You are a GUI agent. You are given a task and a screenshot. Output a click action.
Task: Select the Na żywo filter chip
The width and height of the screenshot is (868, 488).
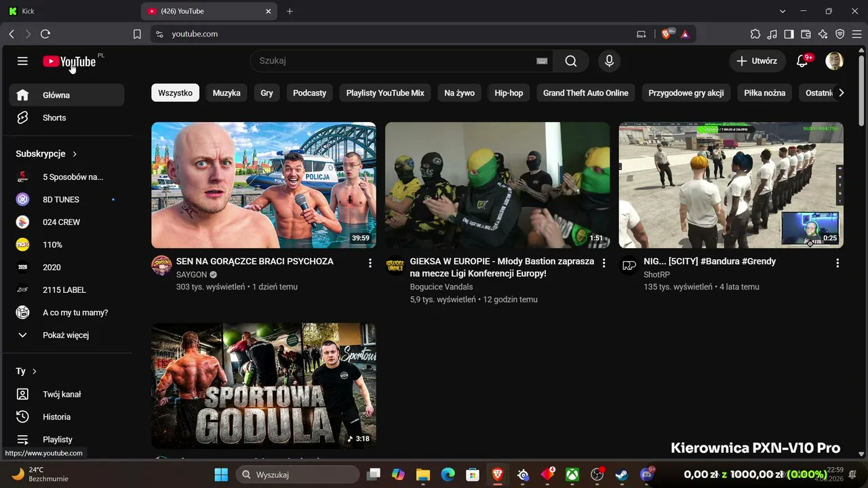tap(459, 93)
